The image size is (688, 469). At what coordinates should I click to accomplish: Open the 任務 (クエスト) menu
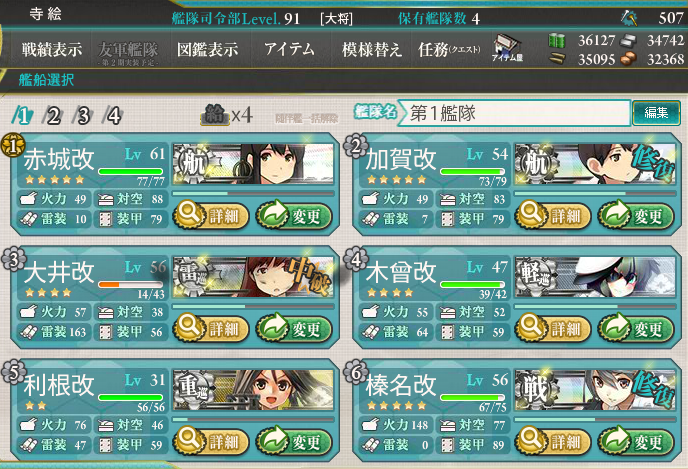point(449,50)
